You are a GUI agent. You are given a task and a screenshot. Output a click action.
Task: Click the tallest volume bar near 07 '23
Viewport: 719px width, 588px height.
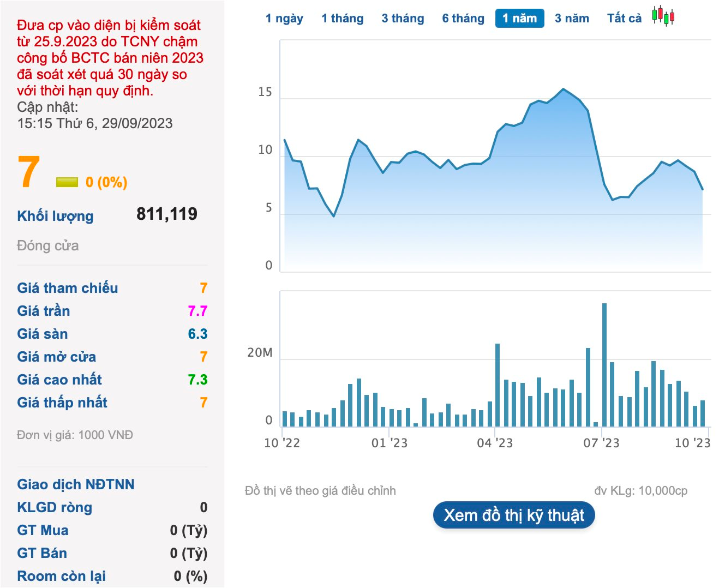click(604, 364)
